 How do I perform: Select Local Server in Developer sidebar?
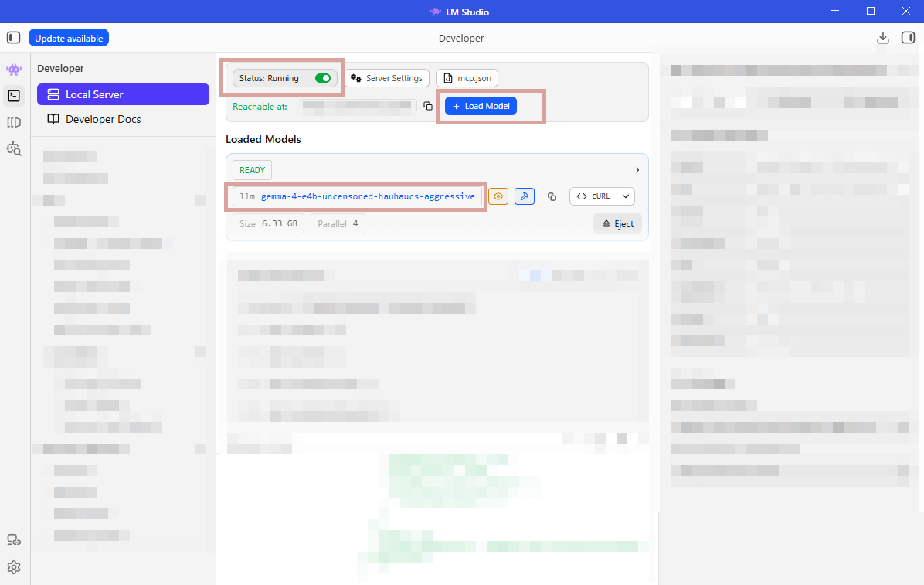click(123, 94)
